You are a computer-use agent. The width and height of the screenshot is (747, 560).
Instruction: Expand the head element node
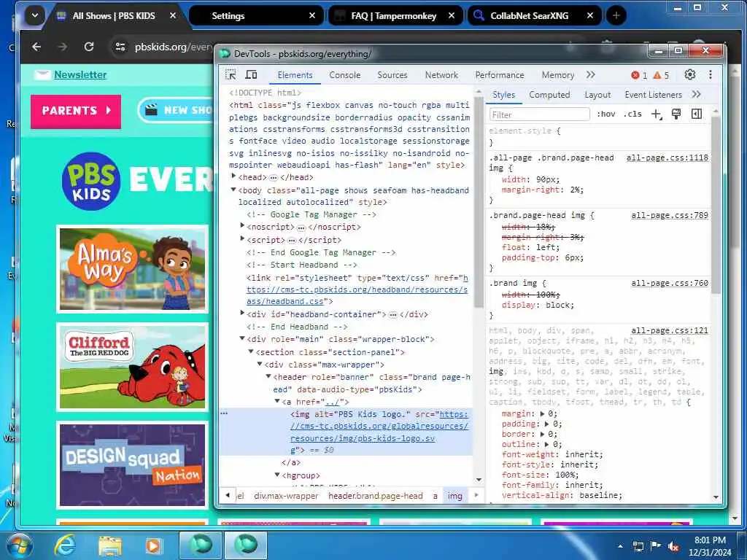233,176
